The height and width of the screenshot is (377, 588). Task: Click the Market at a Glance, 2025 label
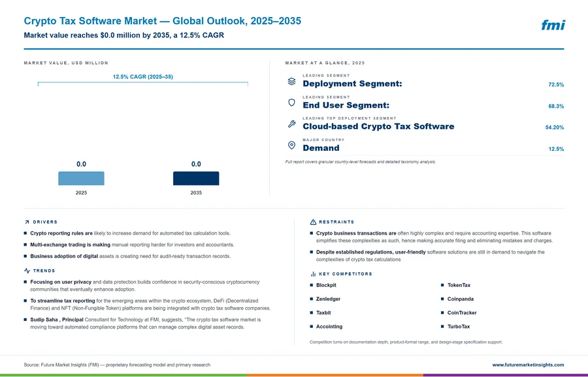click(x=325, y=63)
